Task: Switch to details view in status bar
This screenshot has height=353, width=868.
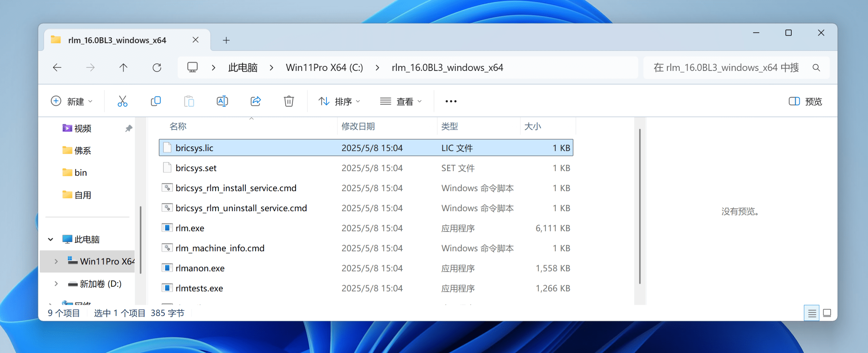Action: tap(812, 313)
